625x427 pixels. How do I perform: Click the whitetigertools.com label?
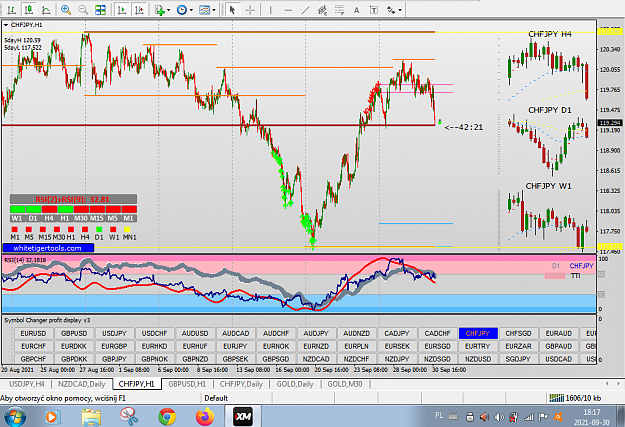click(x=48, y=248)
